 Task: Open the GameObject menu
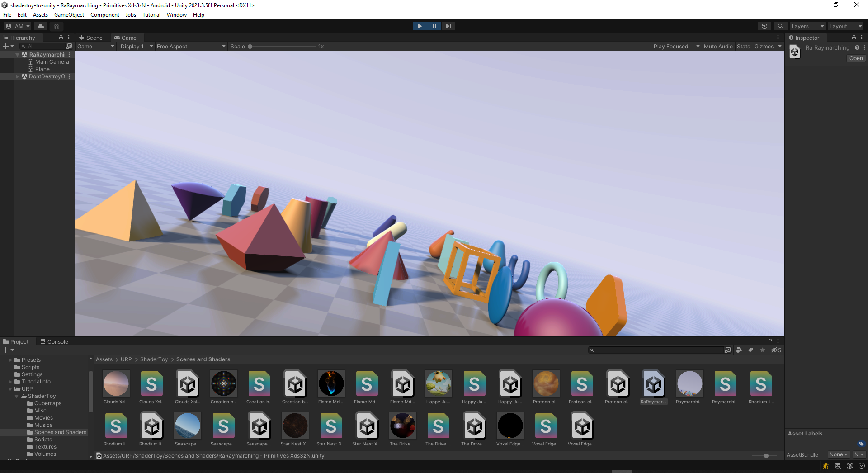pyautogui.click(x=69, y=15)
